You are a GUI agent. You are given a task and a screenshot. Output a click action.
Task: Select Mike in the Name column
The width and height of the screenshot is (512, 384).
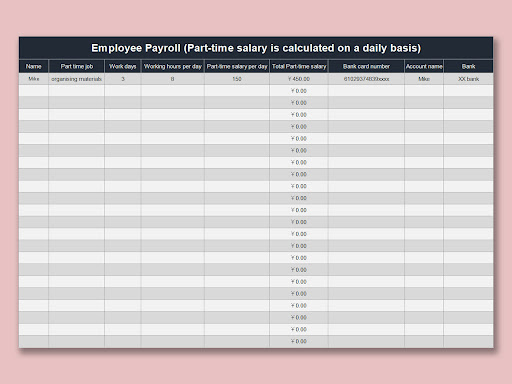pyautogui.click(x=34, y=79)
